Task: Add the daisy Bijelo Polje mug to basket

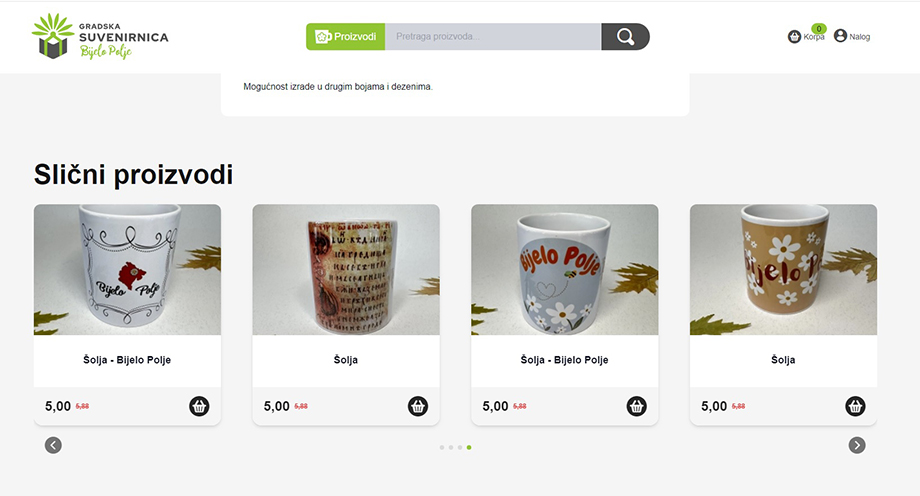Action: (637, 406)
